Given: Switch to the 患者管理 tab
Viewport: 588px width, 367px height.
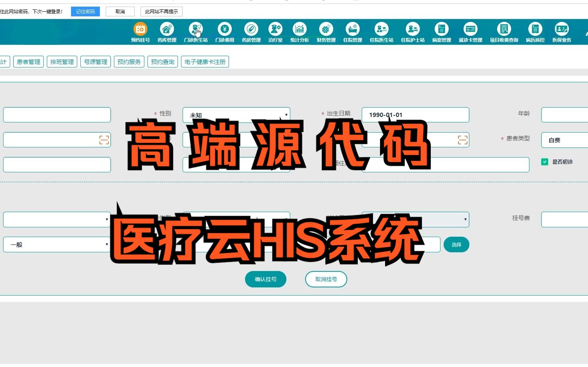Looking at the screenshot, I should pos(28,61).
